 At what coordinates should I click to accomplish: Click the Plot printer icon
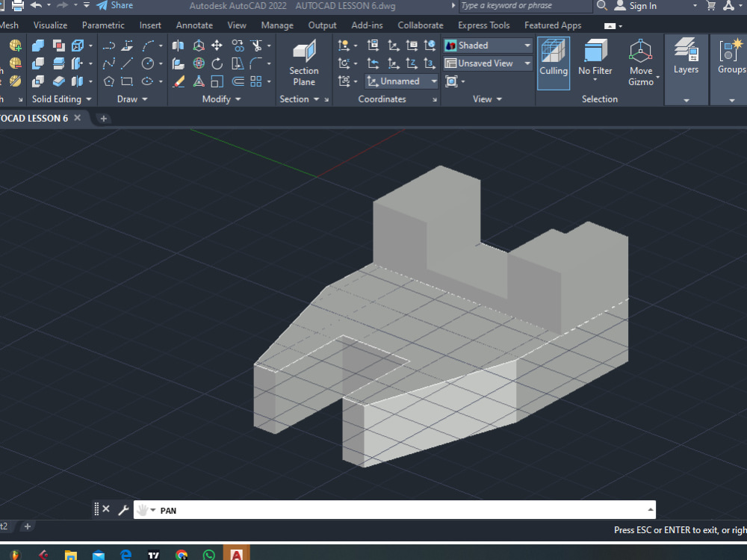18,6
